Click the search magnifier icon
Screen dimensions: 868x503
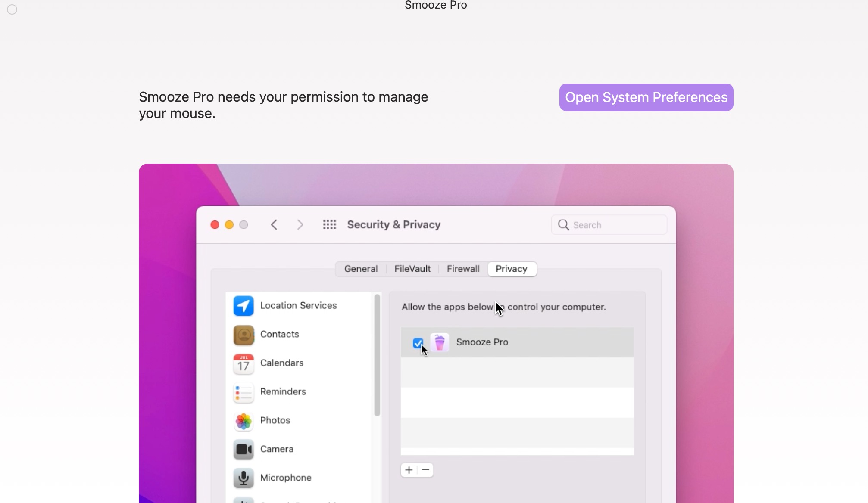coord(563,225)
